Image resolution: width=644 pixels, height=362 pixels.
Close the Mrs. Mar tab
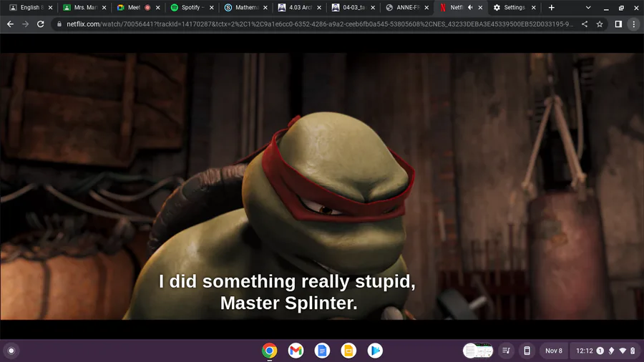click(104, 7)
